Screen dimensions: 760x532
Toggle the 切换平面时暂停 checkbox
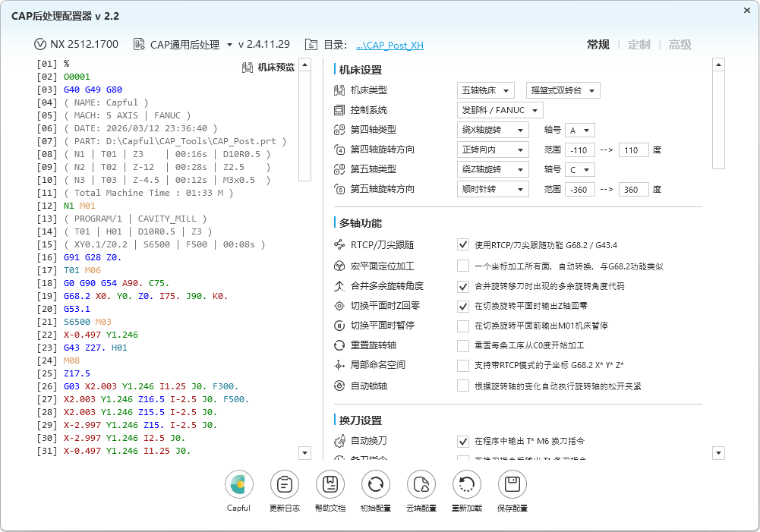462,326
